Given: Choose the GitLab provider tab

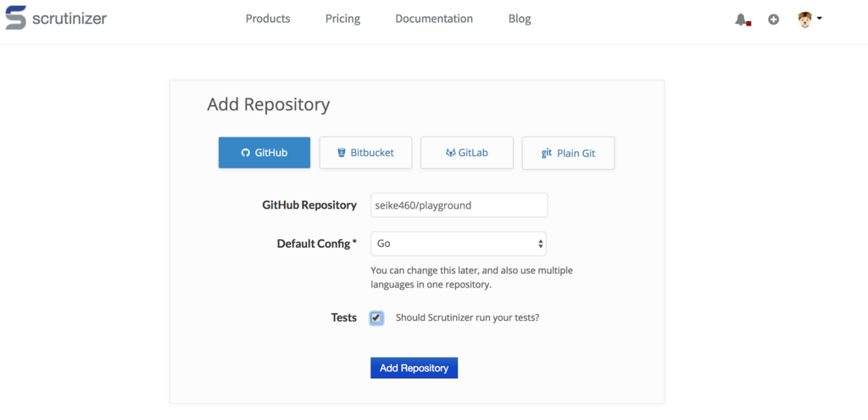Looking at the screenshot, I should pos(467,153).
